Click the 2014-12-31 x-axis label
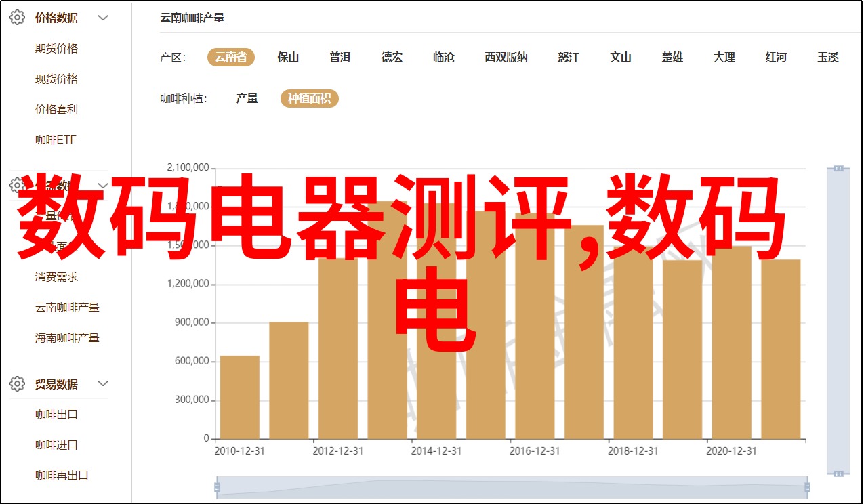Screen dimensions: 864x504 click(436, 450)
